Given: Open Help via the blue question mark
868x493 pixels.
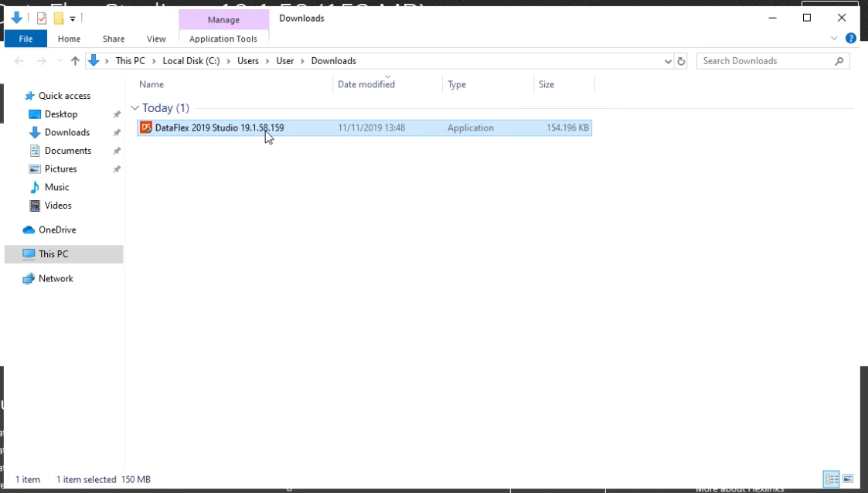Looking at the screenshot, I should [851, 39].
